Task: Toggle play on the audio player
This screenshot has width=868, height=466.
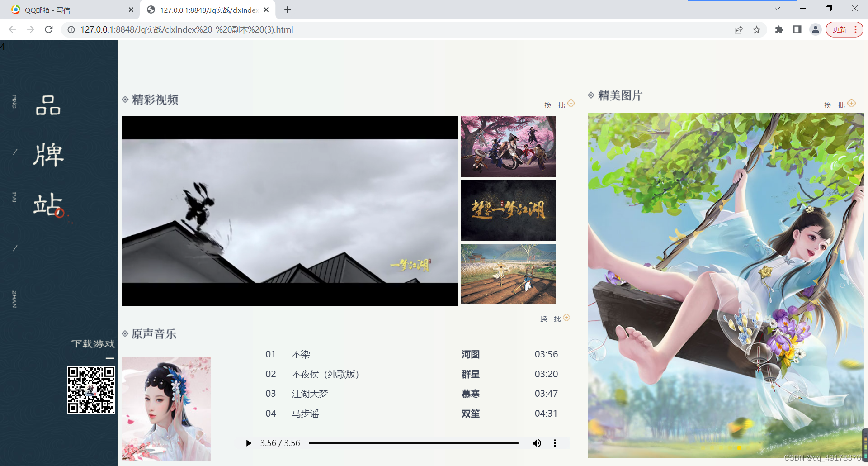Action: point(248,443)
